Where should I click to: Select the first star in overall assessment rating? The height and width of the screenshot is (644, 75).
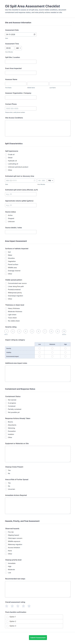coord(7,606)
